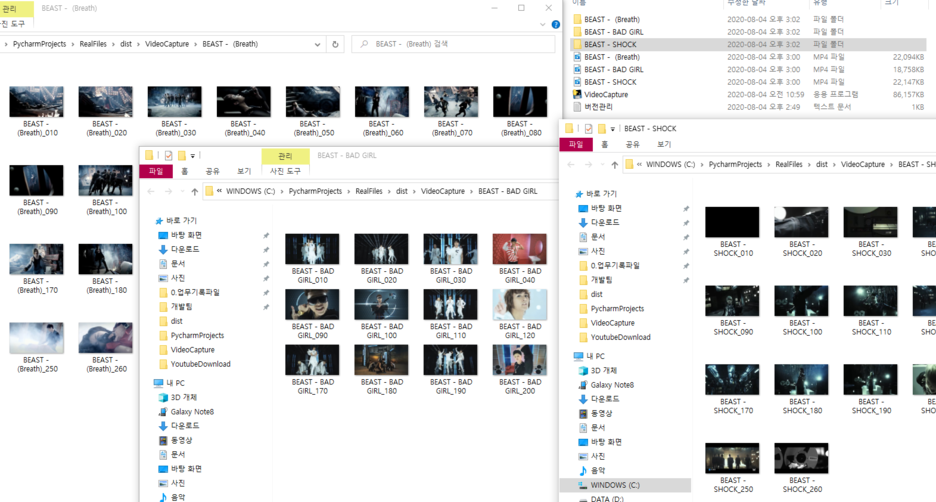Go up one folder in SHOCK window
This screenshot has height=502, width=936.
615,165
